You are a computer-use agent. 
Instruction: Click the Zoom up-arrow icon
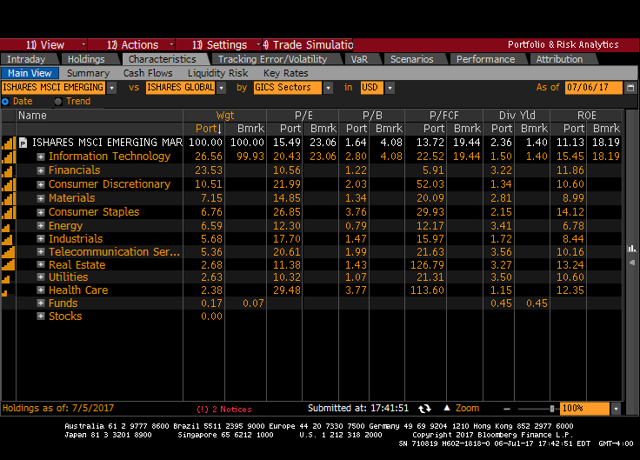(x=447, y=408)
